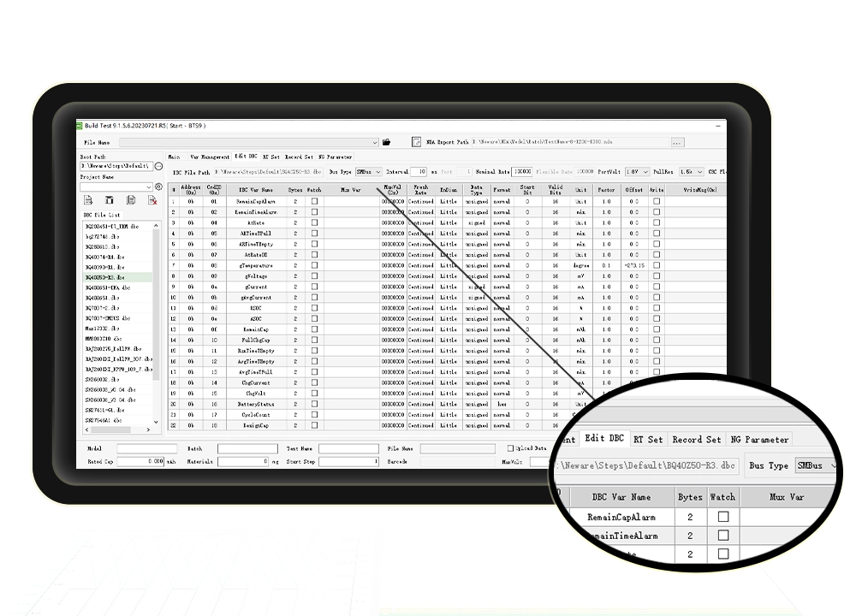Viewport: 856px width, 616px height.
Task: Click the BatteryStatus variable name cell
Action: 256,404
